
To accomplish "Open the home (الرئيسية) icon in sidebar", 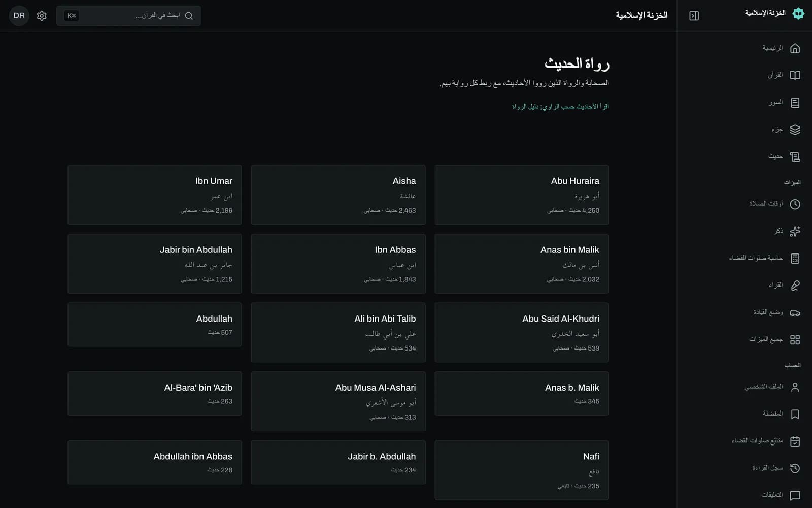I will [x=795, y=48].
